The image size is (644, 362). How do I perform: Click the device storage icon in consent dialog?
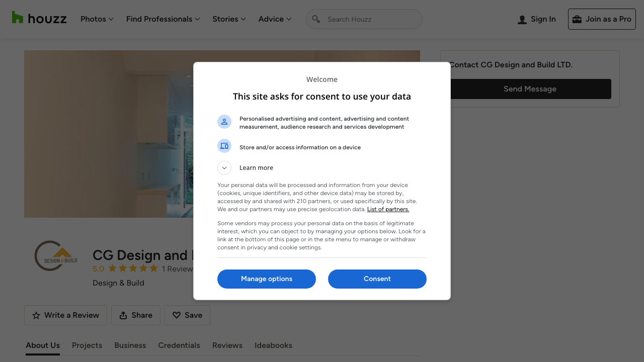pyautogui.click(x=224, y=146)
